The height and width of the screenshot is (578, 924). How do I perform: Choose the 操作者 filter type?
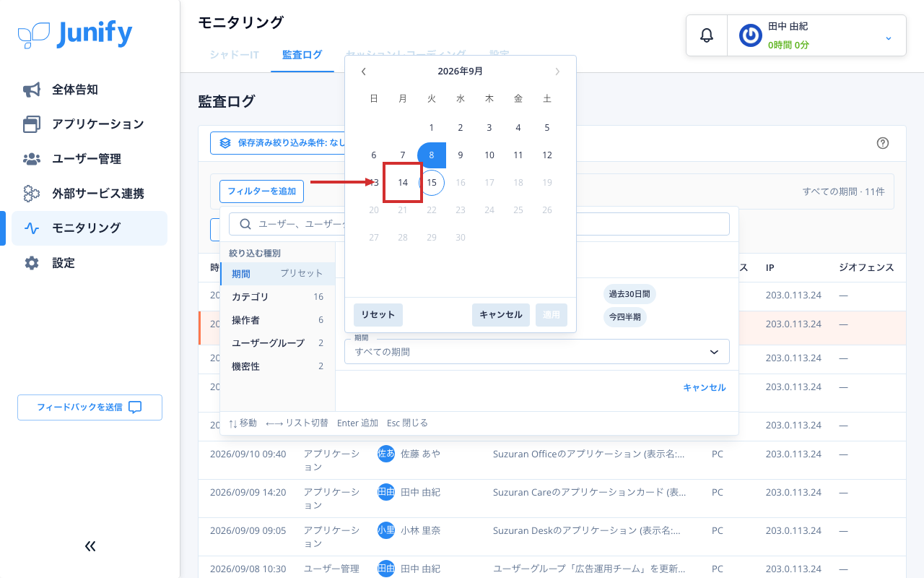pos(278,320)
